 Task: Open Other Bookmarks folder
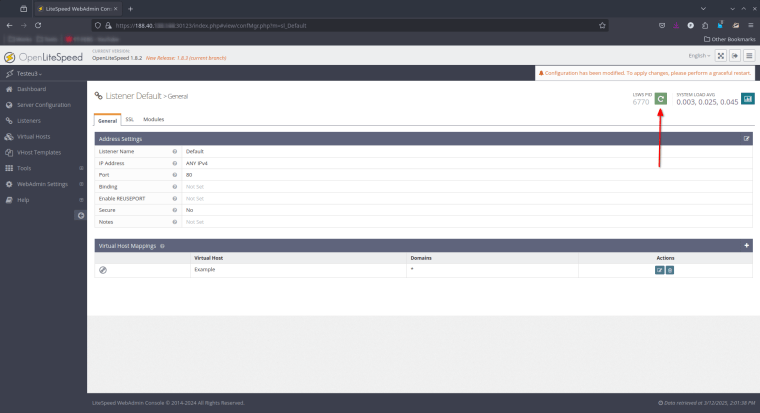coord(729,39)
